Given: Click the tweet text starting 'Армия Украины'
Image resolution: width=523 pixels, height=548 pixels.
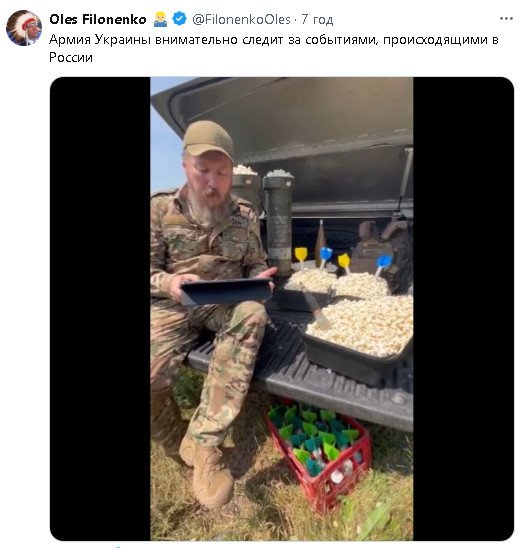Looking at the screenshot, I should [x=273, y=48].
